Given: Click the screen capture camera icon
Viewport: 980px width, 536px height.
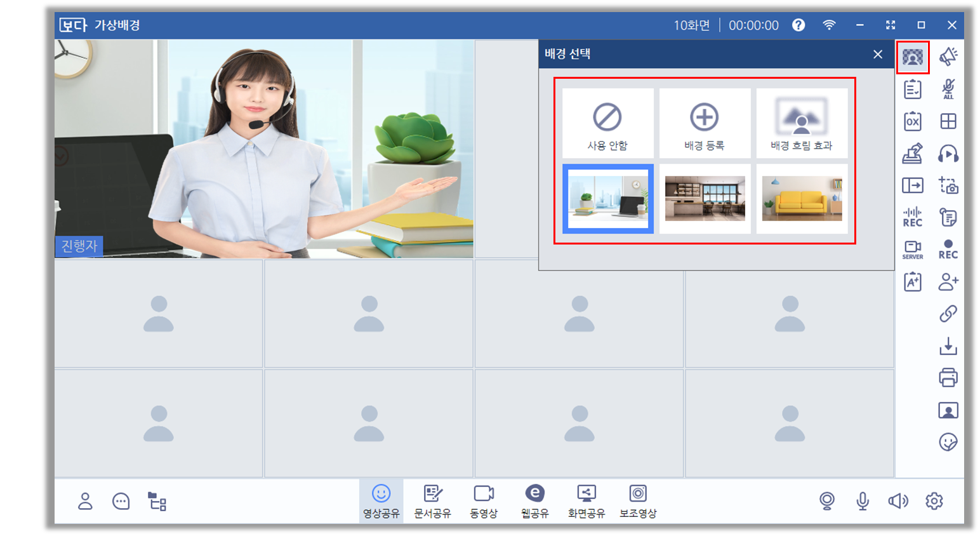Looking at the screenshot, I should click(948, 185).
